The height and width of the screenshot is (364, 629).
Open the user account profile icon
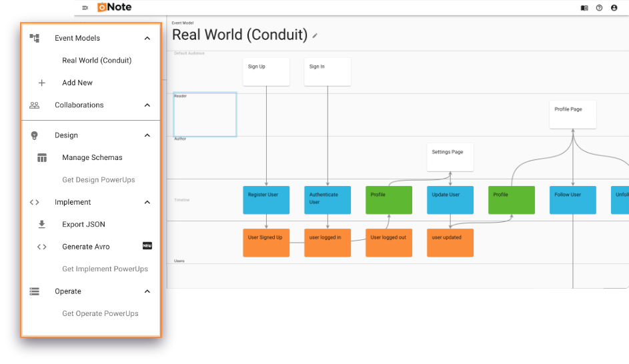[614, 8]
